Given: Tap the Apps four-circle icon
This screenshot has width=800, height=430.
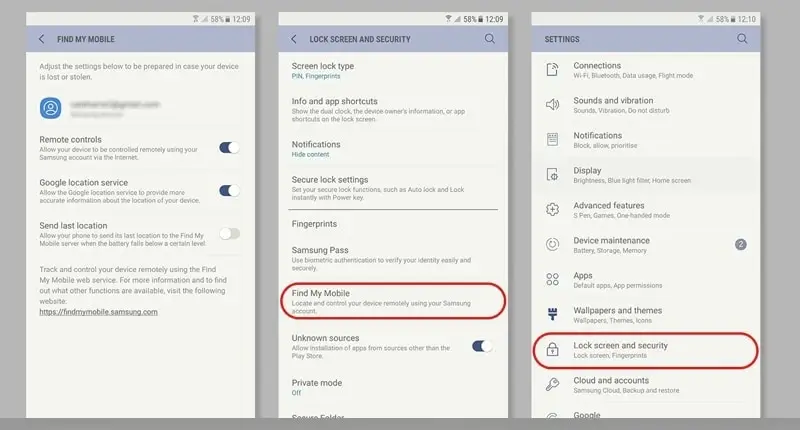Looking at the screenshot, I should pyautogui.click(x=552, y=279).
